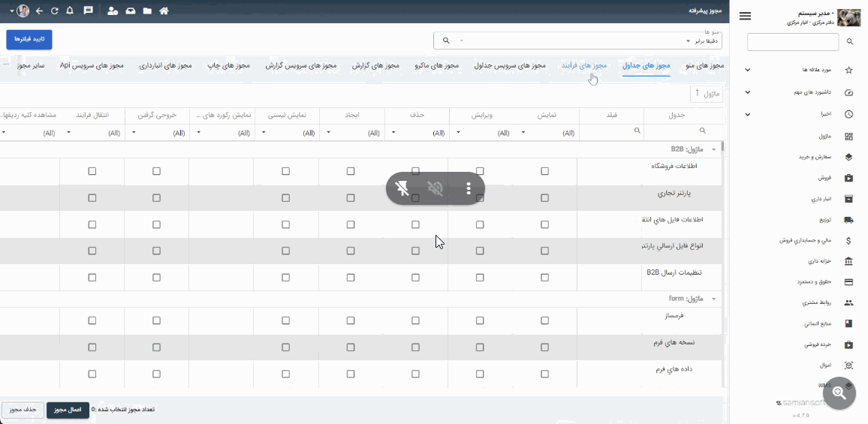Open the folder icon in top toolbar
This screenshot has height=424, width=868.
point(147,11)
